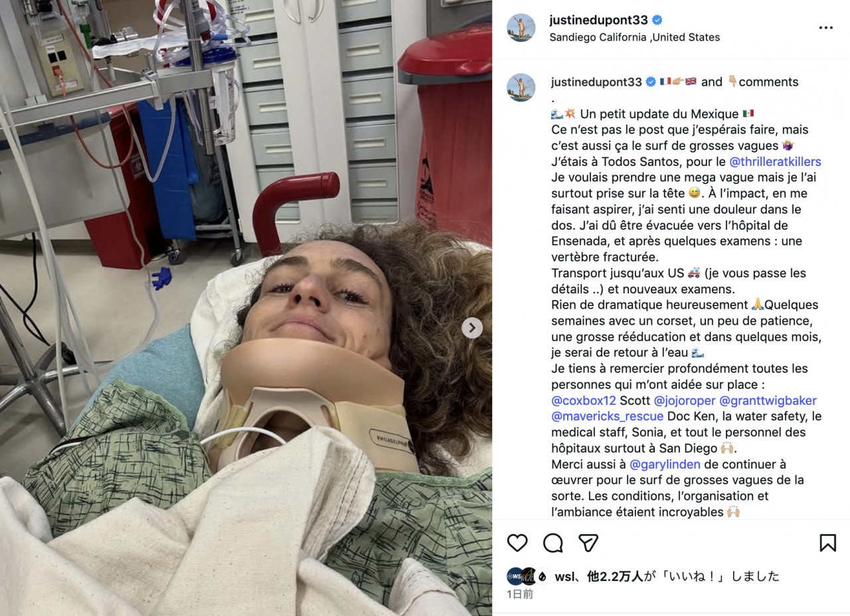Image resolution: width=850 pixels, height=616 pixels.
Task: Open justinedupont33 profile picture in header
Action: click(521, 27)
